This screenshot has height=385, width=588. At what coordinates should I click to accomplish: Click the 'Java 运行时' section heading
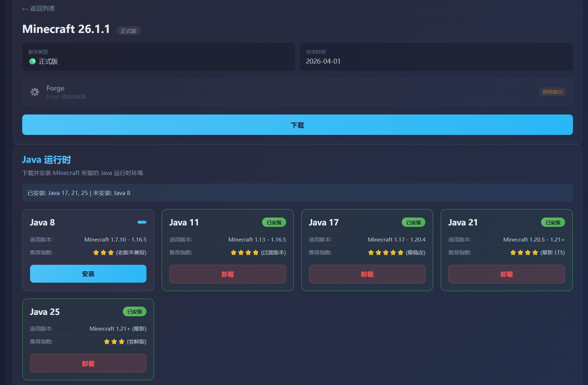coord(47,160)
